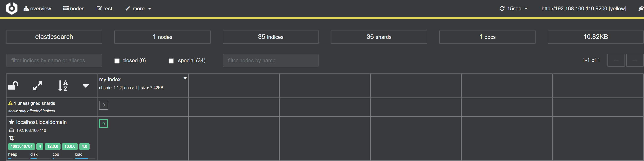Open the overview page
644x161 pixels.
[x=37, y=9]
